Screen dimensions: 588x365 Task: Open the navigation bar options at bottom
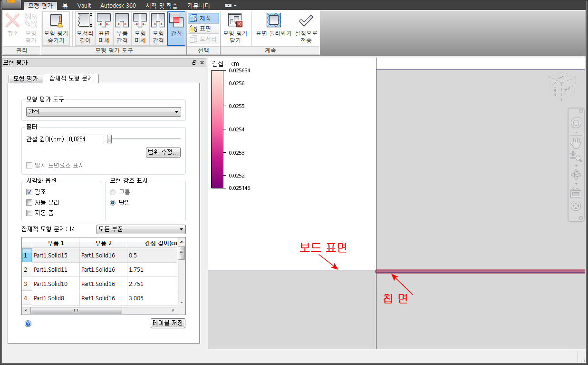(581, 218)
